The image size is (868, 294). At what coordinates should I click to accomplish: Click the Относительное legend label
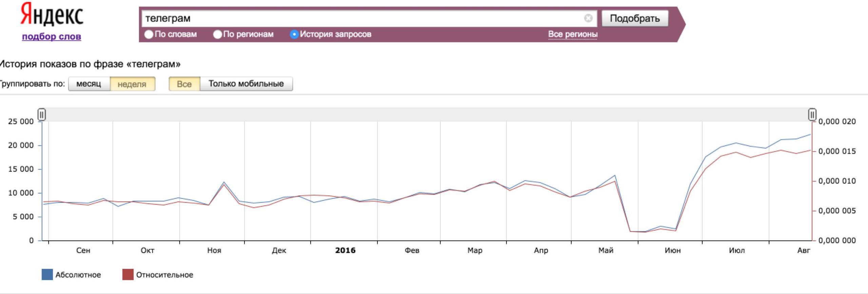click(165, 275)
